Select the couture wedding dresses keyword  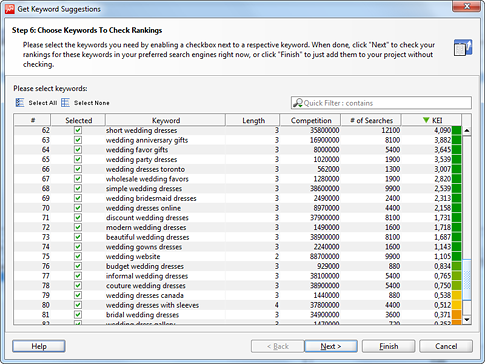pyautogui.click(x=146, y=285)
